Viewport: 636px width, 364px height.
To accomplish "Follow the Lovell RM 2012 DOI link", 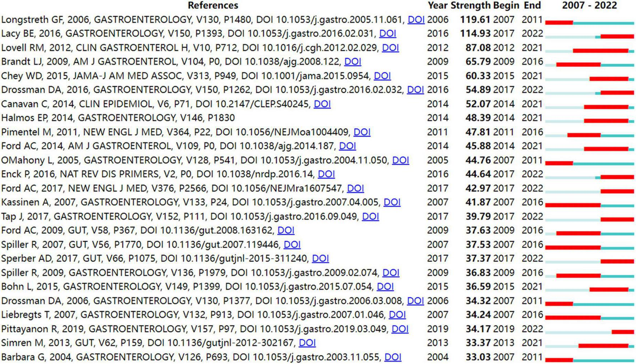I will coord(390,48).
